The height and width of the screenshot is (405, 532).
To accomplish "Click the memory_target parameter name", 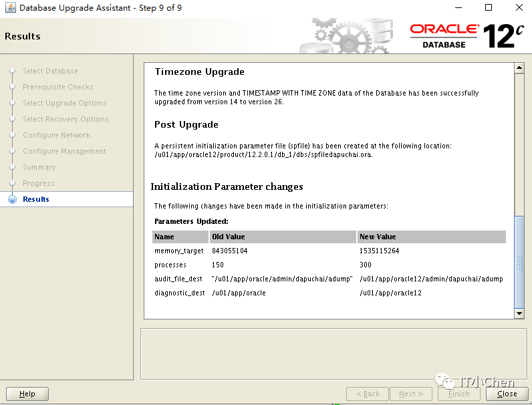I will coord(179,251).
